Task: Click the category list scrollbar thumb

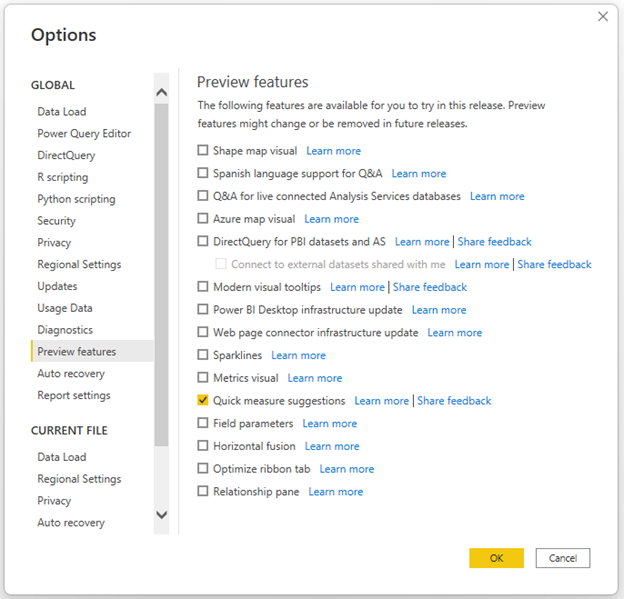Action: 162,270
